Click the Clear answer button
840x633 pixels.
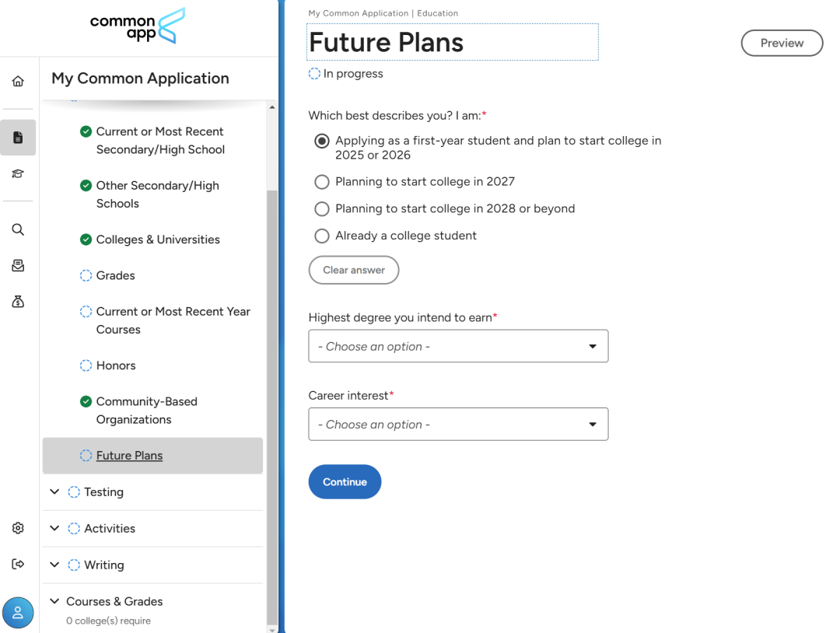(x=354, y=270)
